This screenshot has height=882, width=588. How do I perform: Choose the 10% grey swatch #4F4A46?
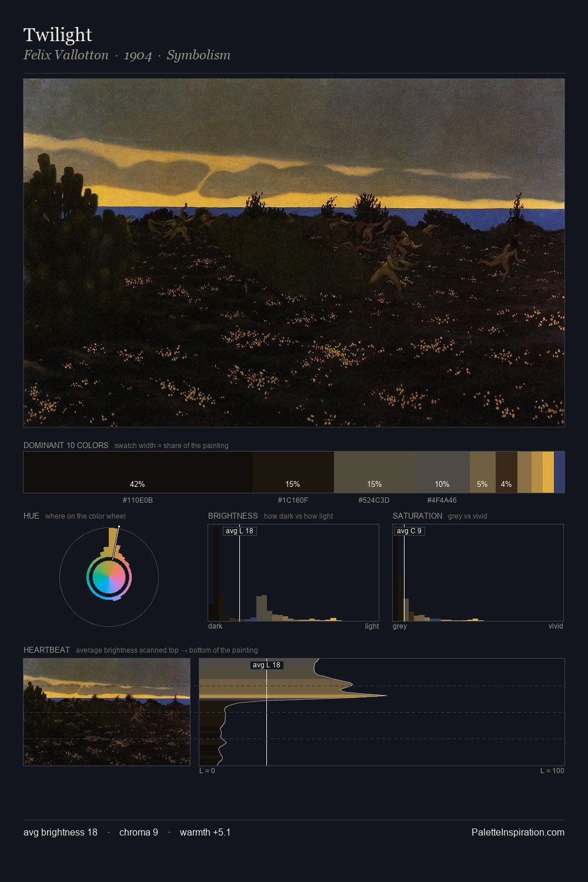click(442, 472)
